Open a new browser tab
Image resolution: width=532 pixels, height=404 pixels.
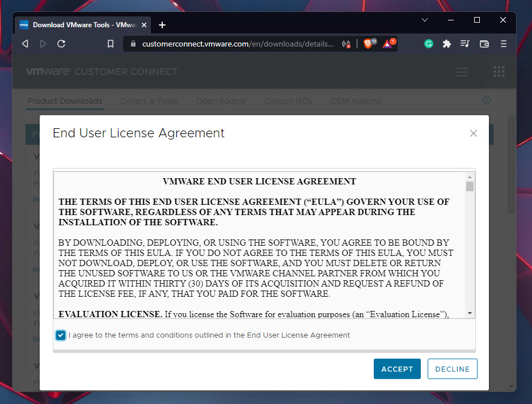[162, 25]
